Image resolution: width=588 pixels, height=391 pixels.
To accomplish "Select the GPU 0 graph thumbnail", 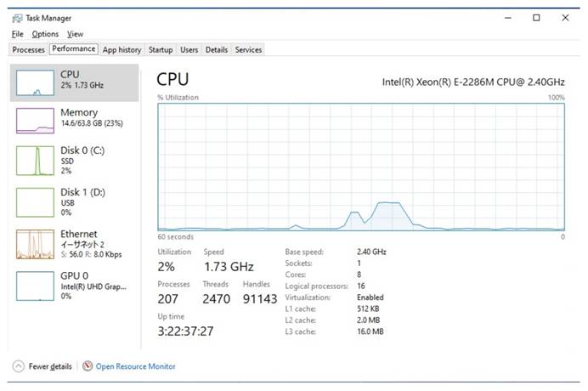I will 35,286.
